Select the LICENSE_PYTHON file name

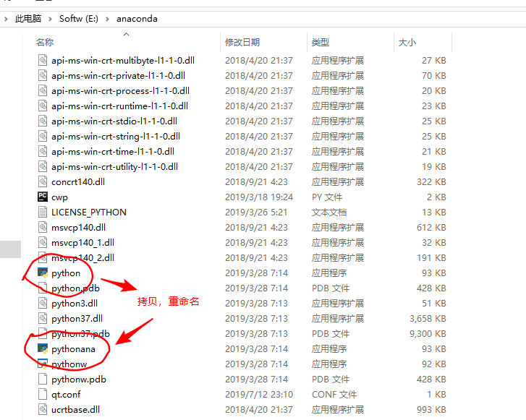tap(89, 213)
